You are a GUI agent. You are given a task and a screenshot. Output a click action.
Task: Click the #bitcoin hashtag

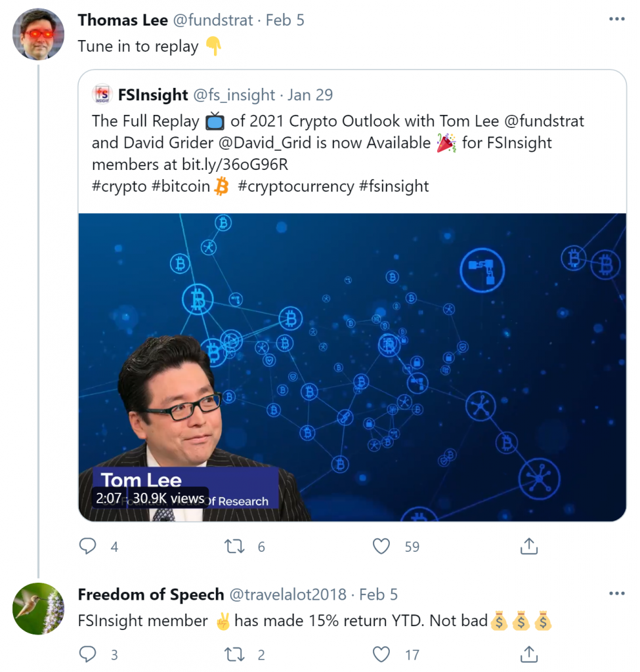(176, 186)
